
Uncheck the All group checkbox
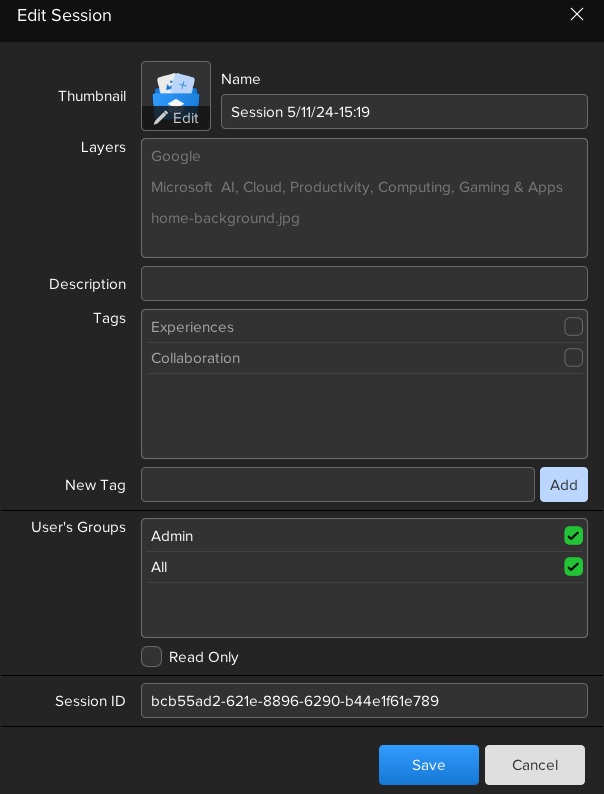point(573,567)
